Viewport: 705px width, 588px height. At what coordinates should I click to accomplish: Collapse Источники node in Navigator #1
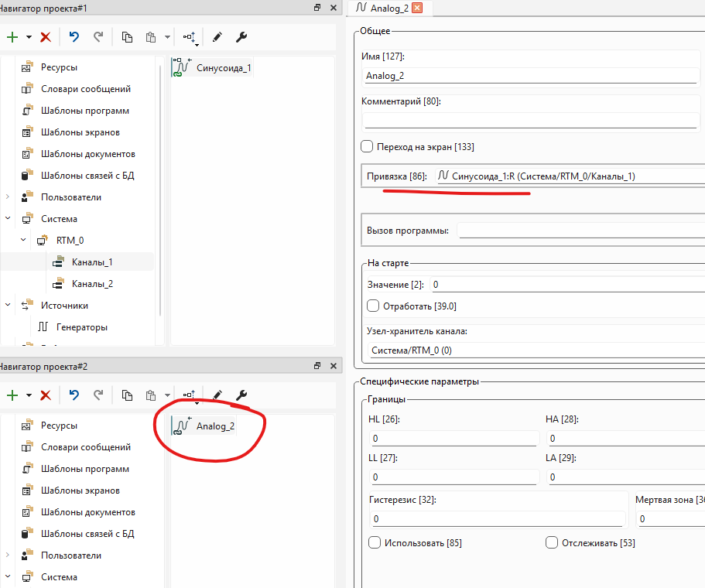(x=7, y=305)
